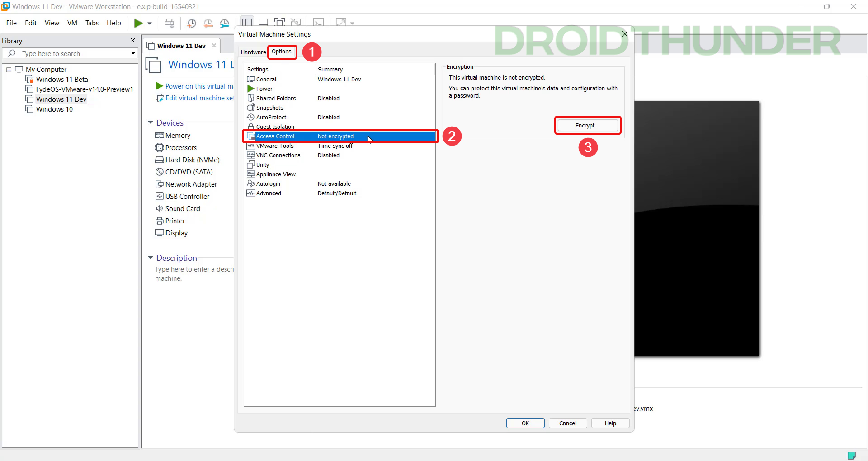Screen dimensions: 868x461
Task: Select Guest Isolation setting
Action: point(275,127)
